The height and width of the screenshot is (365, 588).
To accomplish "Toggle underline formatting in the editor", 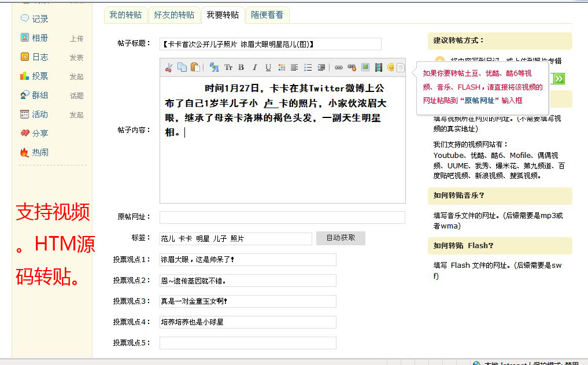I will [x=268, y=68].
